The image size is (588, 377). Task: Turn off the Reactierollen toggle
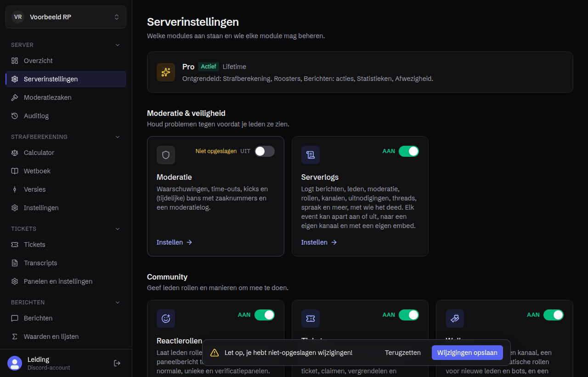coord(265,315)
